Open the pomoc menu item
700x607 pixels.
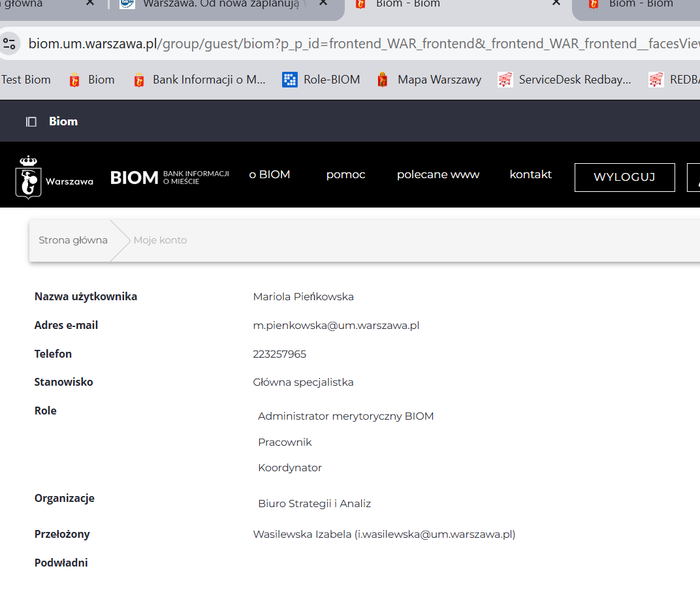point(345,174)
